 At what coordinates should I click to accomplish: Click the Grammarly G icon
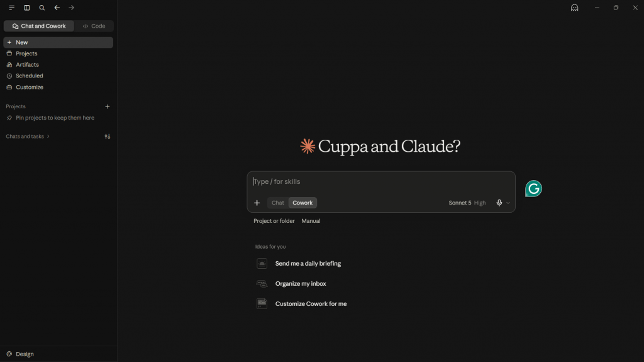[x=533, y=189]
